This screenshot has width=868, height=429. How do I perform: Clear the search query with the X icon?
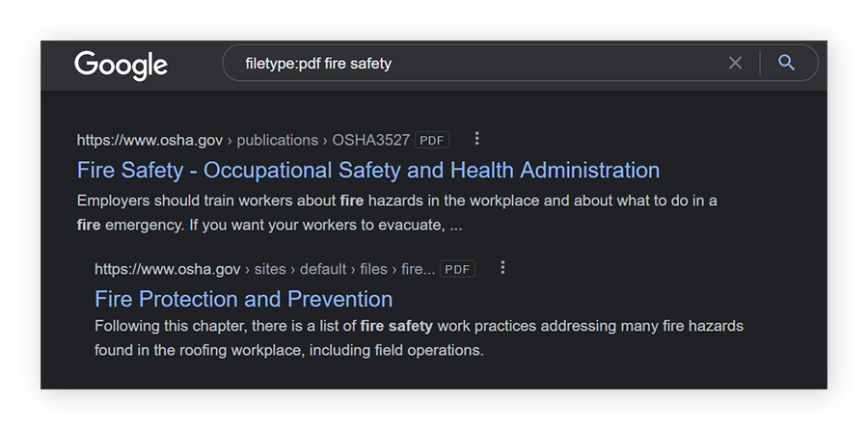pyautogui.click(x=735, y=63)
